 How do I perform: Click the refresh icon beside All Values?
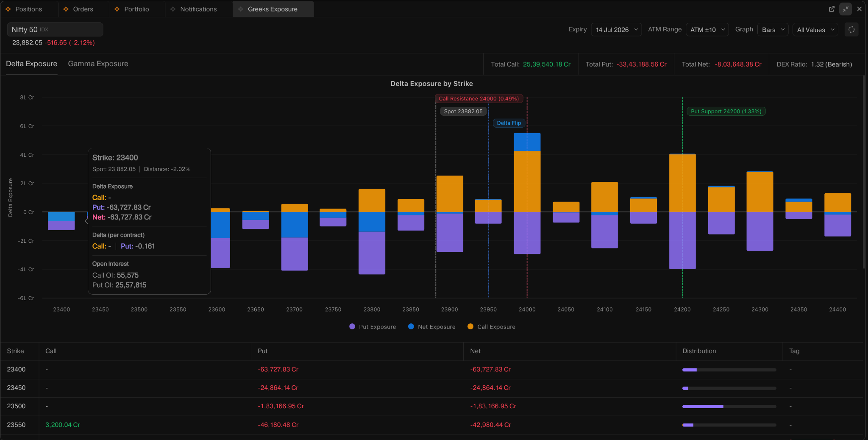tap(851, 30)
